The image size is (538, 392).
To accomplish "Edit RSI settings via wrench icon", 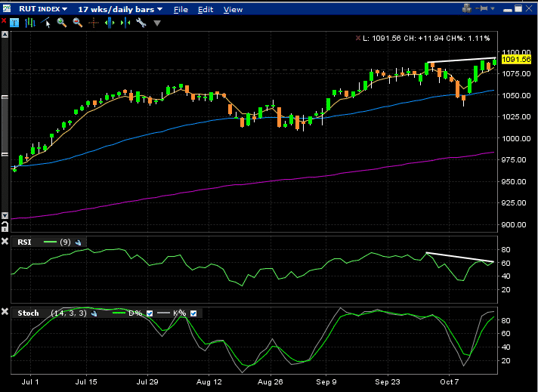I will 79,242.
